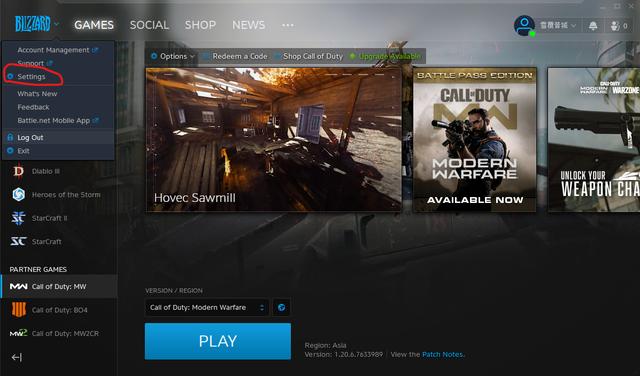Click the Blizzard logo menu
This screenshot has height=376, width=640.
(37, 24)
